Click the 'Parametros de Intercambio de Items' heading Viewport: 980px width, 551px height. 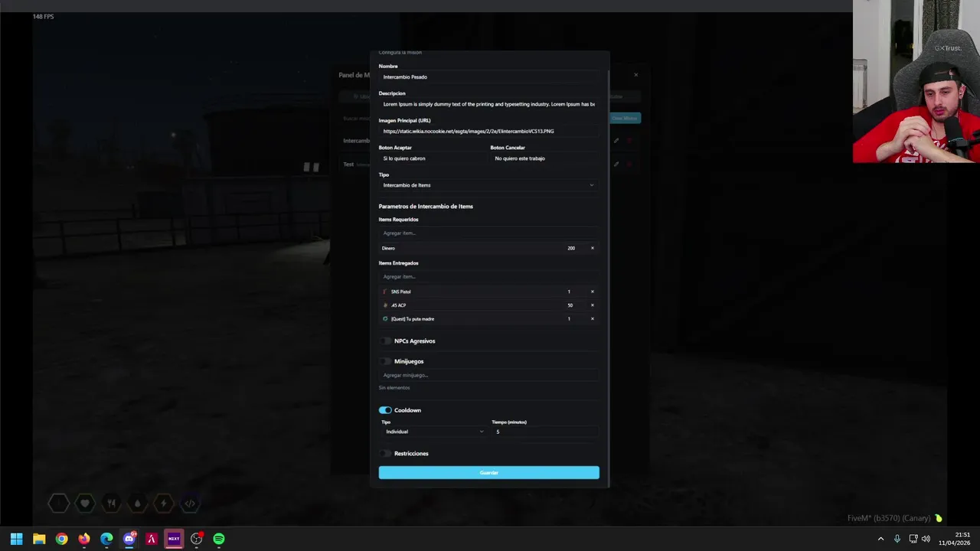426,207
